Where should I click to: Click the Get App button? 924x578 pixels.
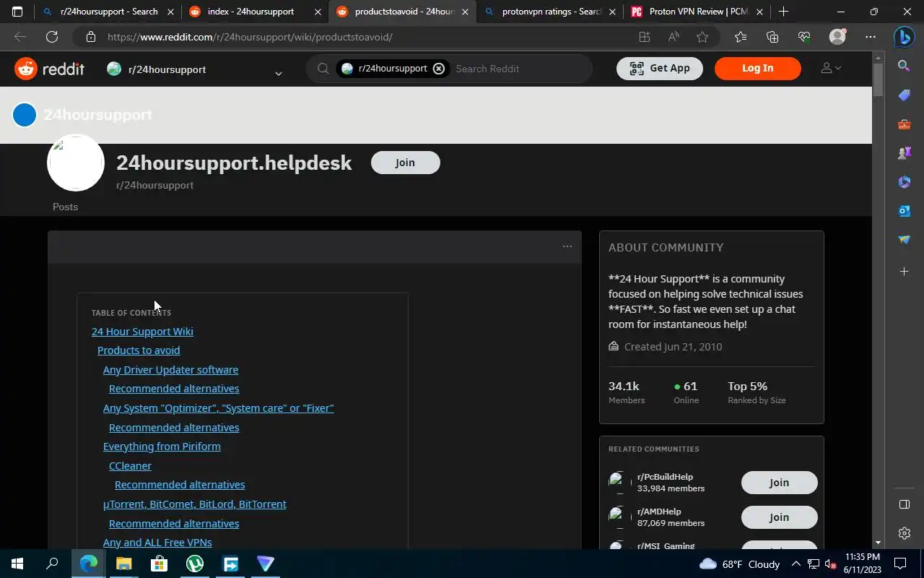(x=660, y=68)
